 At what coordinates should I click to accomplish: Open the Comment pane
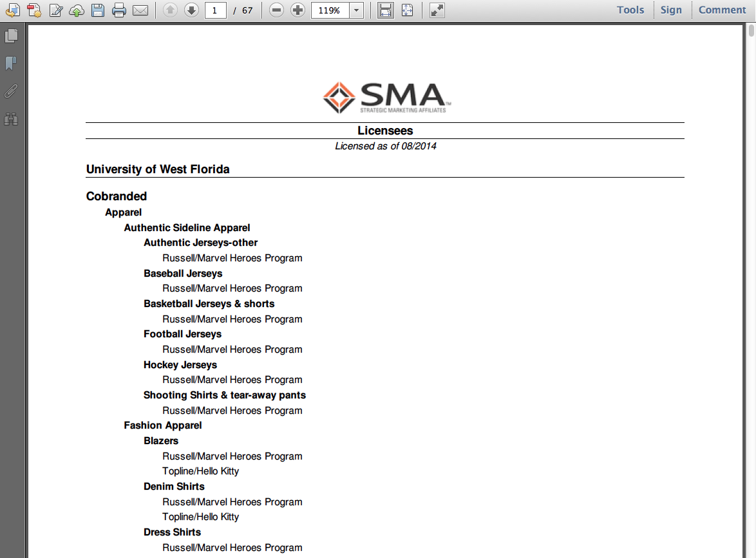(722, 10)
